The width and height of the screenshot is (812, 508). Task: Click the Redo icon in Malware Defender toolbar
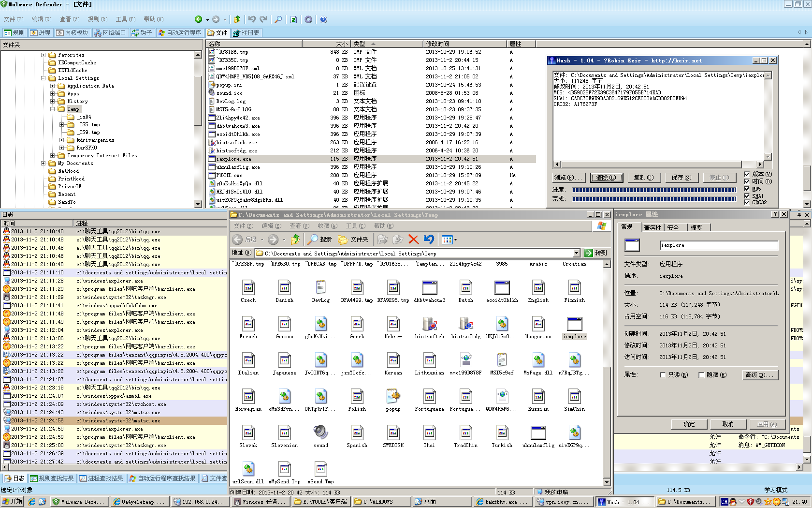coord(263,19)
